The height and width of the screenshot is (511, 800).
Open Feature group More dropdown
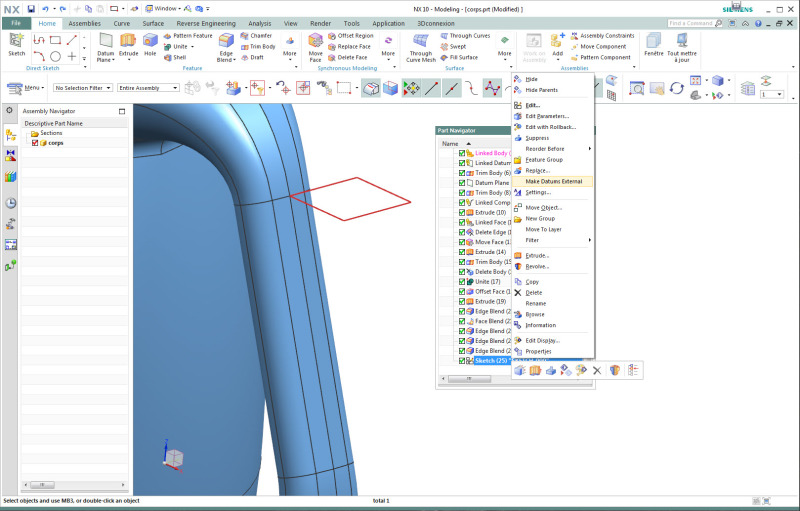pos(289,46)
